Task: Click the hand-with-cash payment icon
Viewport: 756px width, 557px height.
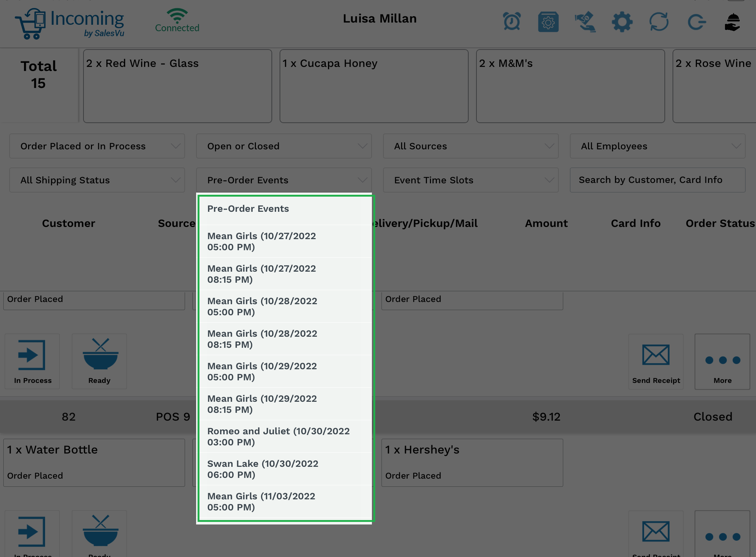Action: (585, 22)
